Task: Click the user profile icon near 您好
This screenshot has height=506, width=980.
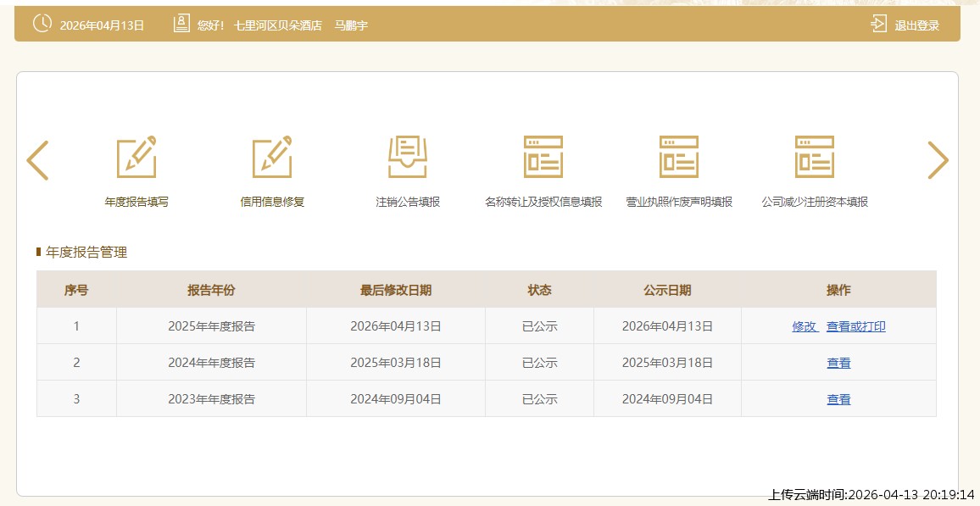Action: click(x=181, y=25)
